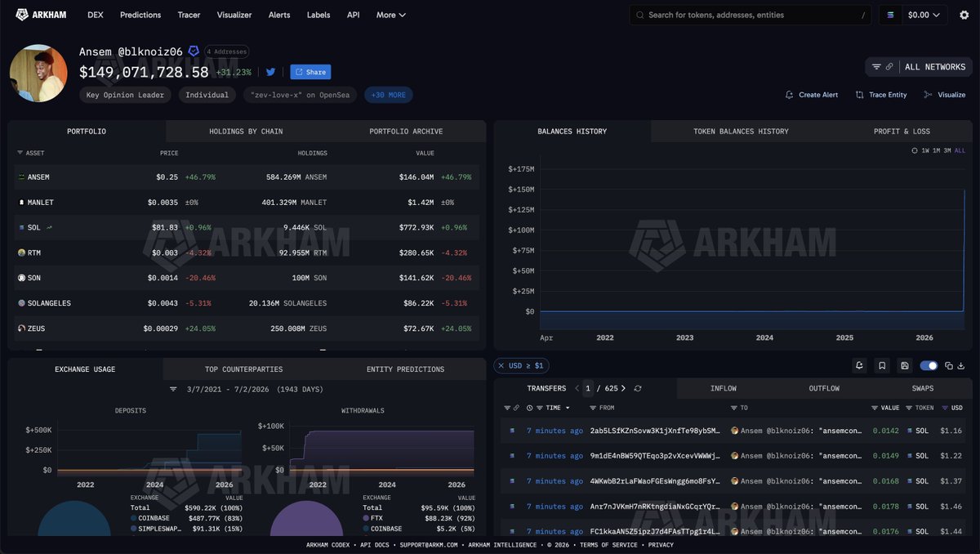Download transfers with the download icon
The image size is (980, 554).
[961, 365]
